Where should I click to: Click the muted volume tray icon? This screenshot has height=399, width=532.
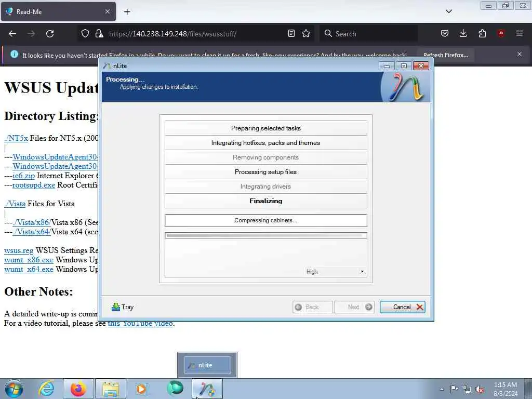coord(480,389)
